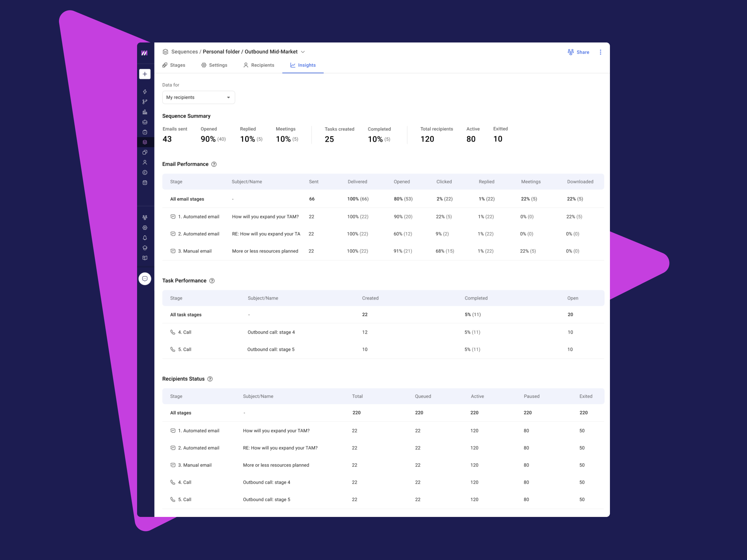Open the bar chart analytics icon in sidebar
The height and width of the screenshot is (560, 747).
pos(145,112)
